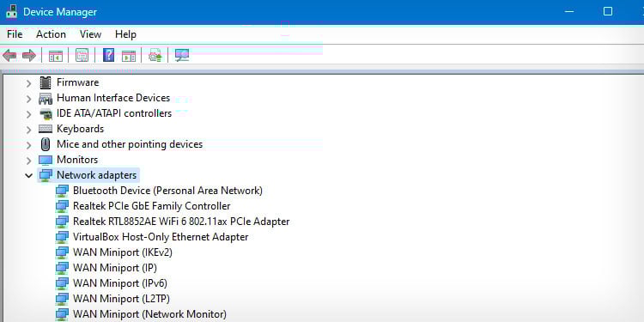The image size is (644, 322).
Task: Click the WAN Miniport (L2TP) icon
Action: point(62,299)
